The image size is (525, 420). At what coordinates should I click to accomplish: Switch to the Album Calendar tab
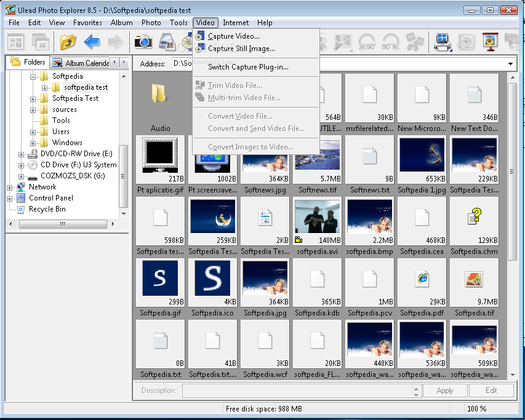click(81, 63)
